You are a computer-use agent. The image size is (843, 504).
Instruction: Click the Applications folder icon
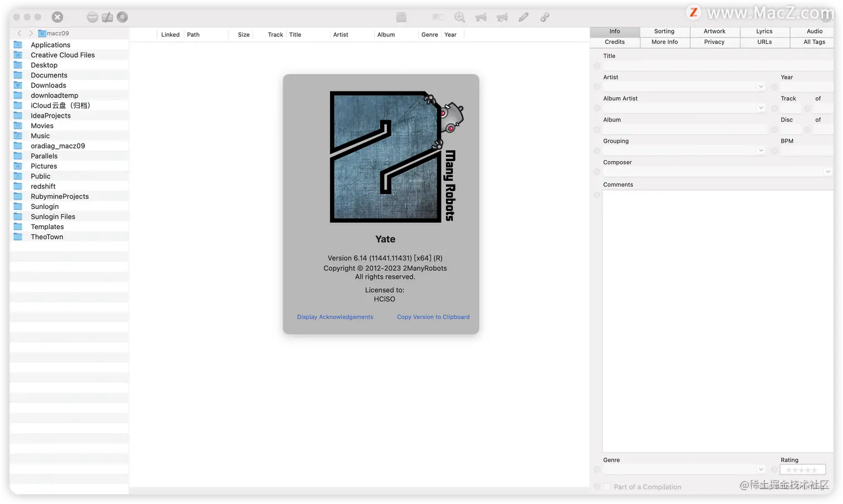coord(18,45)
